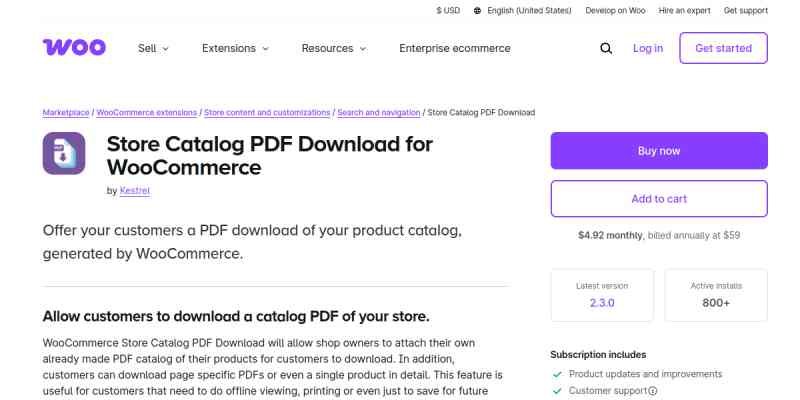The image size is (800, 400).
Task: Expand the Sell menu
Action: coord(153,48)
